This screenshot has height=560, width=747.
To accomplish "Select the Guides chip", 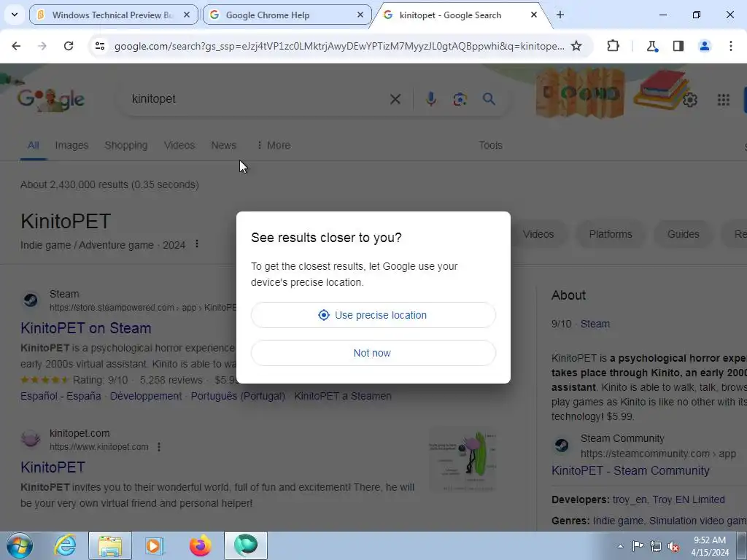I will click(x=683, y=234).
